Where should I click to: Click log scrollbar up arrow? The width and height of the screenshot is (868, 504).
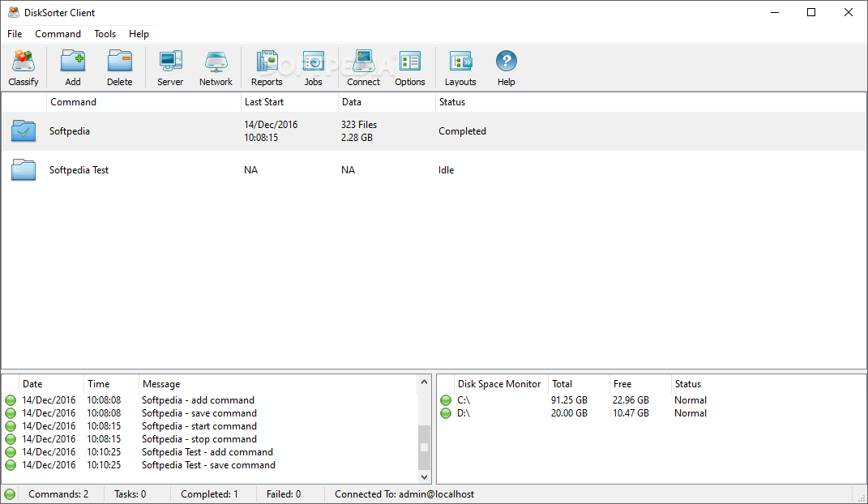pyautogui.click(x=424, y=382)
